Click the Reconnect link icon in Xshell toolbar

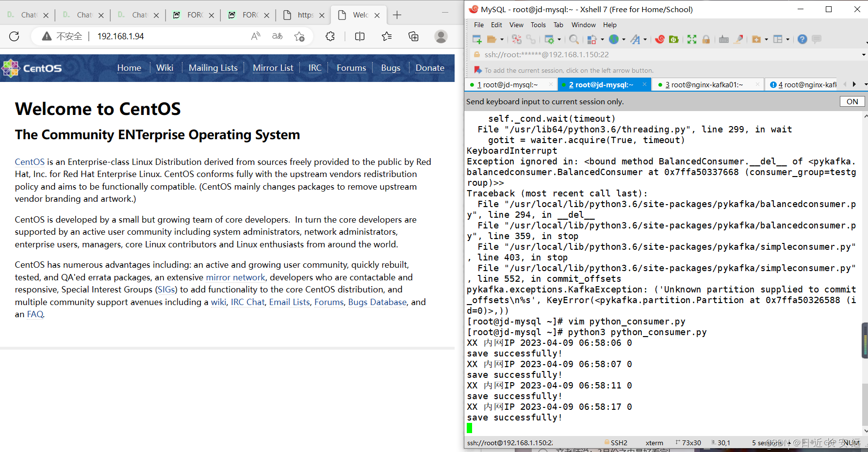[531, 39]
